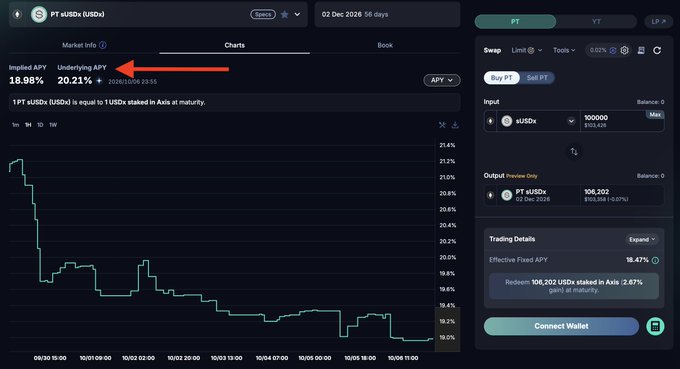Expand the Trading Details section
This screenshot has height=369, width=680.
(641, 239)
